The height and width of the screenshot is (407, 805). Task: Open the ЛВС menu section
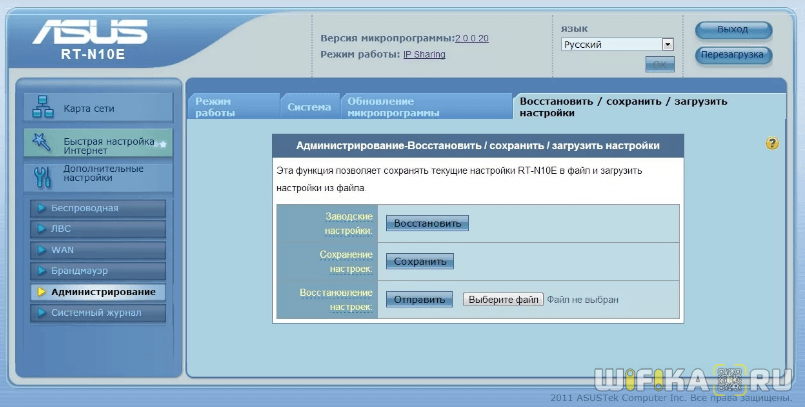coord(98,229)
